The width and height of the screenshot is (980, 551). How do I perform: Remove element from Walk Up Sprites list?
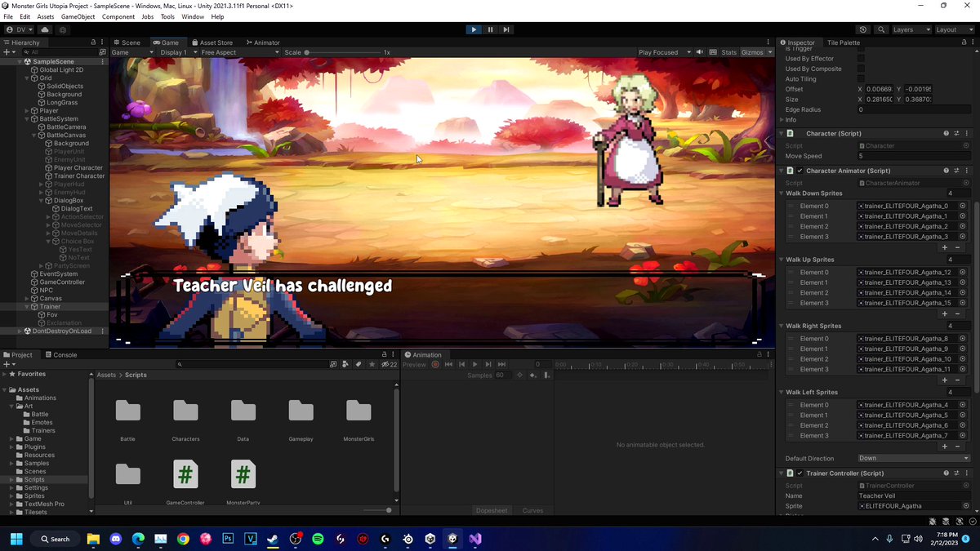point(958,313)
